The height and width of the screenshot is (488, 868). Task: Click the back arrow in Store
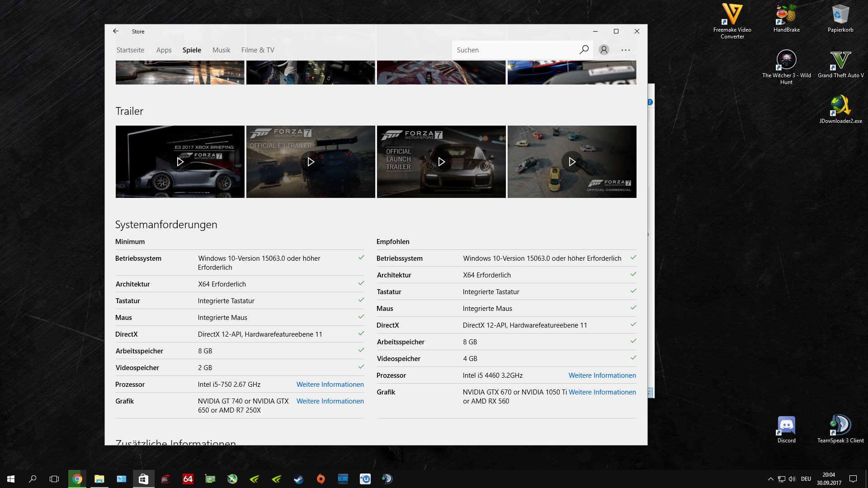(x=116, y=31)
